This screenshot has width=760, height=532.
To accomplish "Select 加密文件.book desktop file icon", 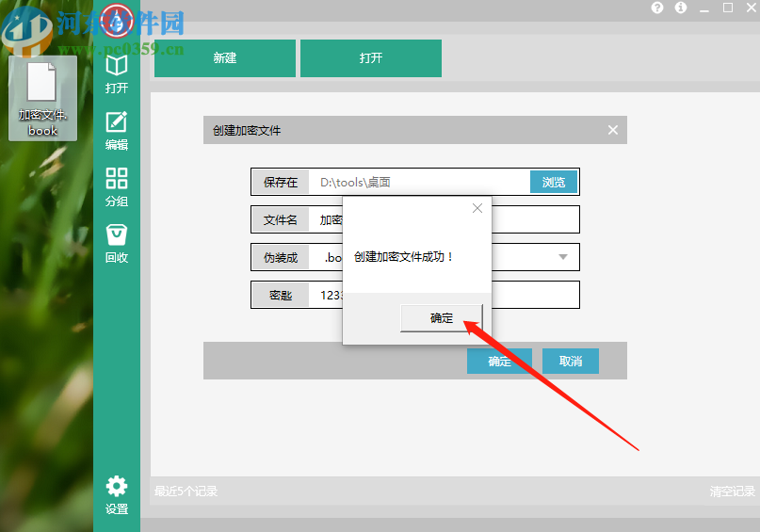I will pos(42,98).
